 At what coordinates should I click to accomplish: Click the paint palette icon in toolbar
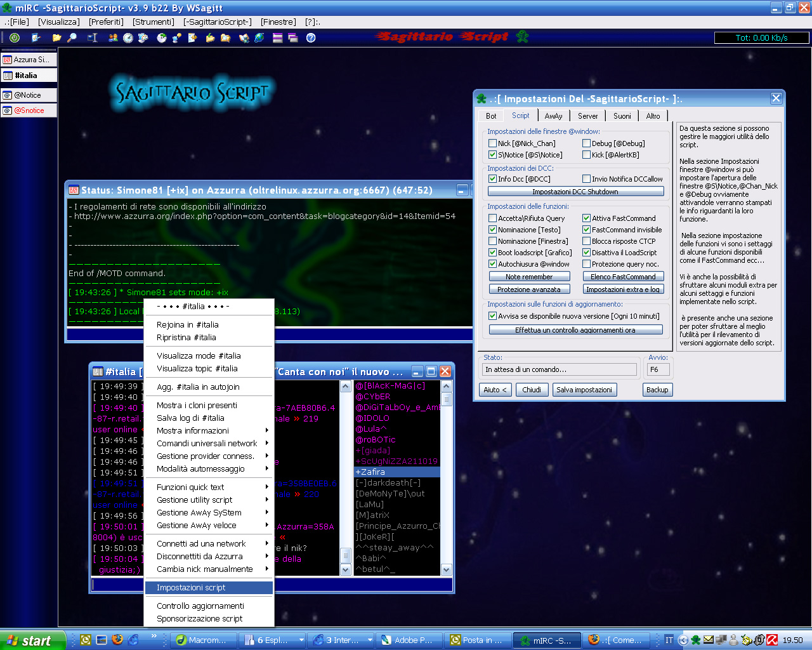(x=143, y=38)
